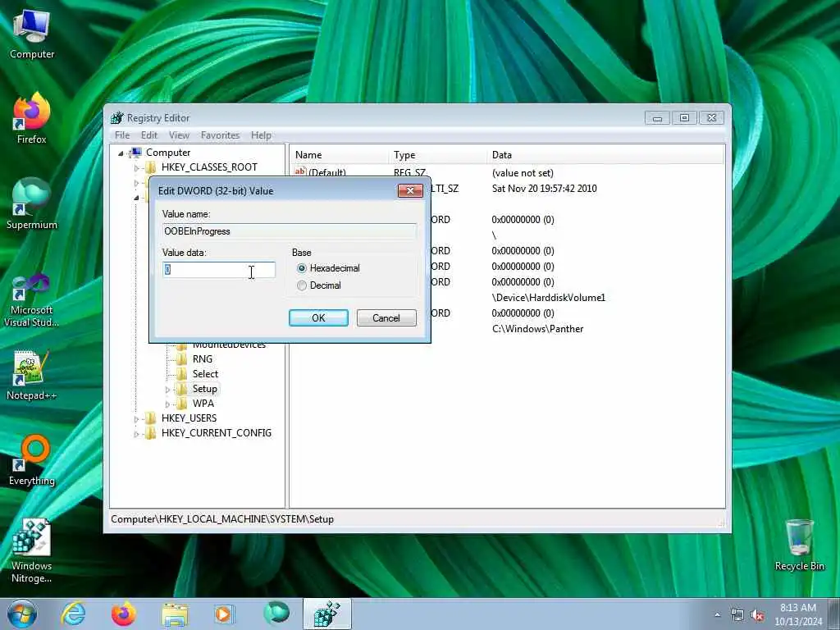
Task: Expand the HKEY_USERS key
Action: pyautogui.click(x=136, y=419)
